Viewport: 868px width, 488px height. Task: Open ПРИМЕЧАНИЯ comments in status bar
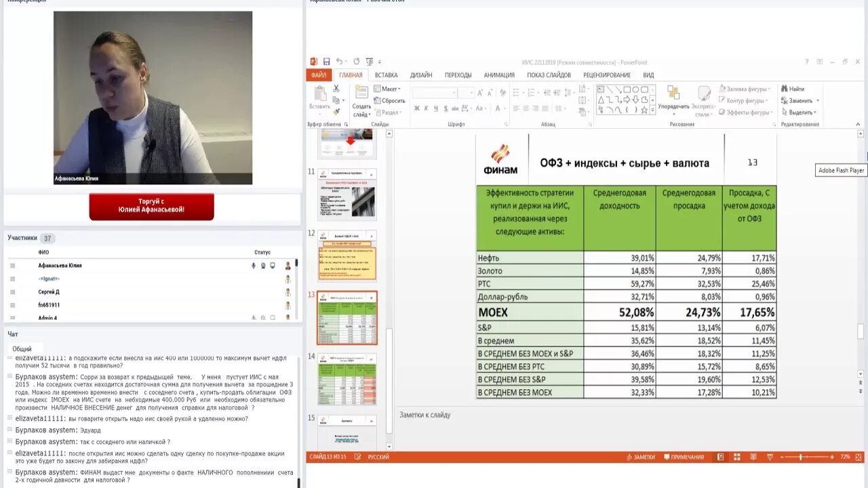[684, 457]
